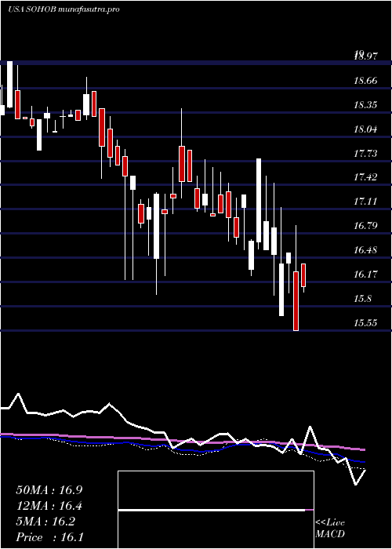The width and height of the screenshot is (392, 549).
Task: Click the '5MA : 16.2' readout
Action: pyautogui.click(x=45, y=522)
